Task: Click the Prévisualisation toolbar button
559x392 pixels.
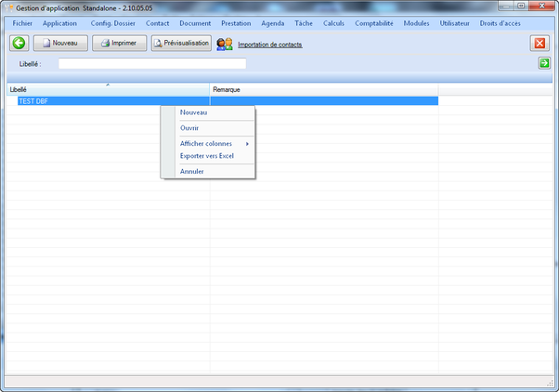Action: pos(182,44)
